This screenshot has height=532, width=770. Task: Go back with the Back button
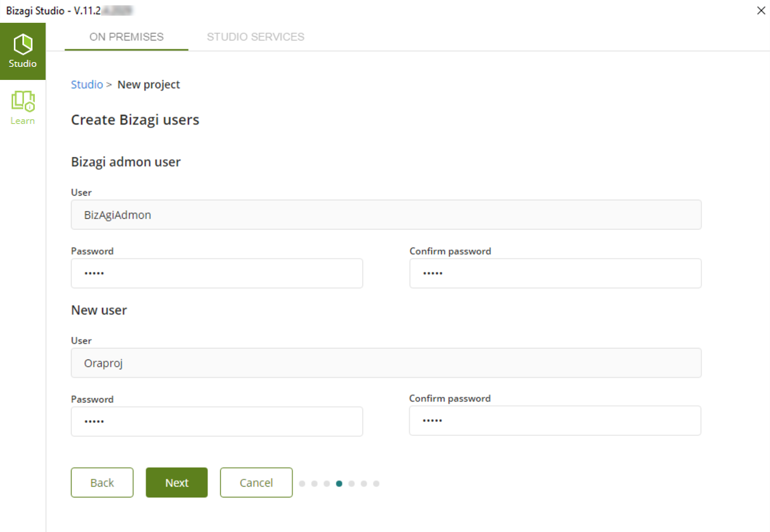tap(102, 483)
